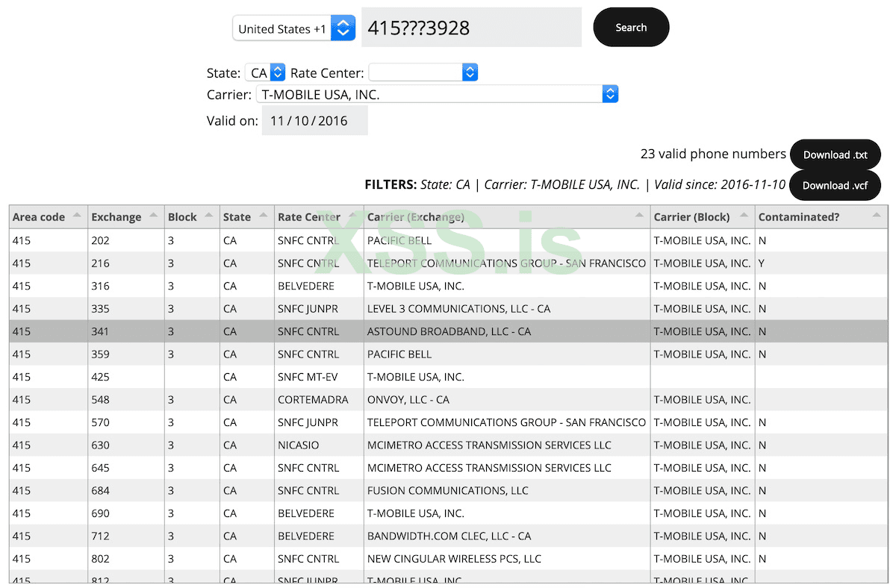This screenshot has height=588, width=896.
Task: Click the Search button
Action: click(631, 28)
